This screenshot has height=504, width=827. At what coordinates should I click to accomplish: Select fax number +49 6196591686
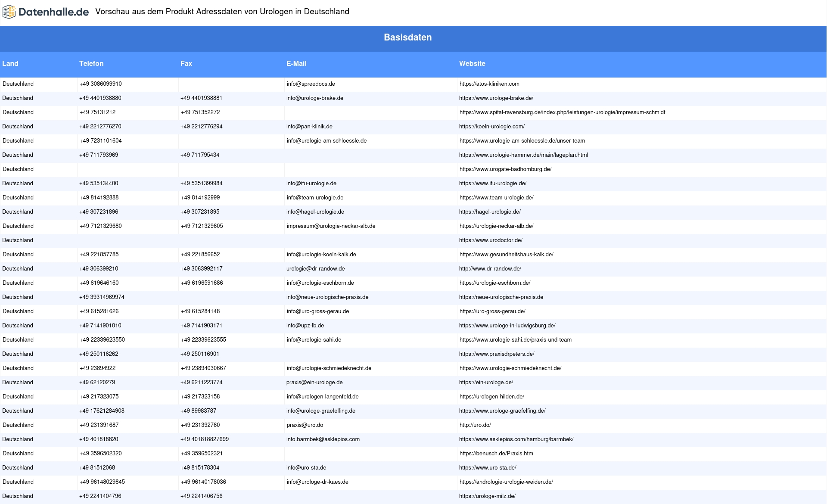pos(202,283)
